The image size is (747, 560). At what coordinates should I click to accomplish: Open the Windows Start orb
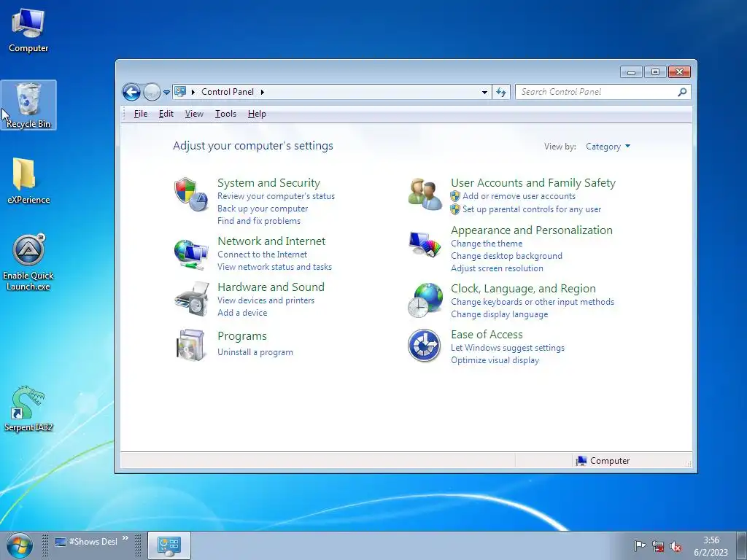[20, 545]
